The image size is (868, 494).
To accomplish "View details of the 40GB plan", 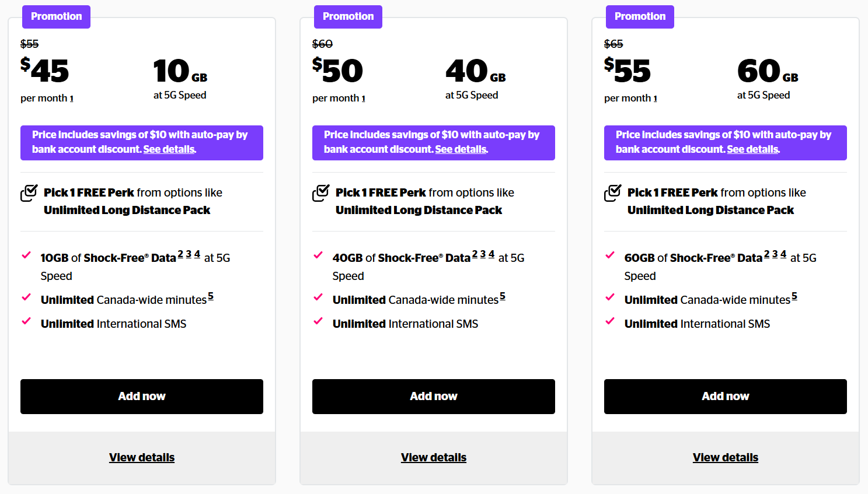I will coord(434,458).
